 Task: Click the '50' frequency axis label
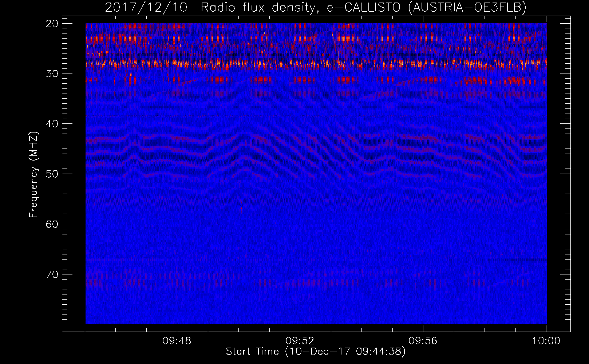52,174
